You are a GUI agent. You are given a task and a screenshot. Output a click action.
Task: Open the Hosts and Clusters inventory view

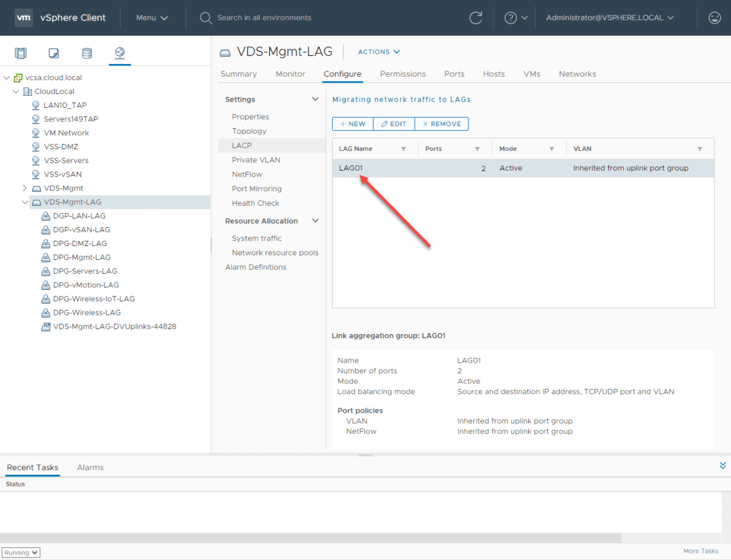(20, 54)
